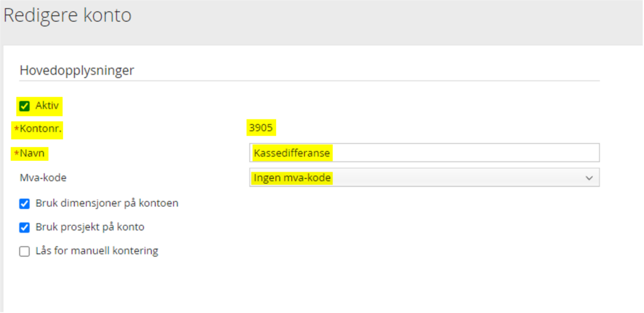This screenshot has height=313, width=644.
Task: Expand Mva-kode list via chevron arrow
Action: pos(589,178)
